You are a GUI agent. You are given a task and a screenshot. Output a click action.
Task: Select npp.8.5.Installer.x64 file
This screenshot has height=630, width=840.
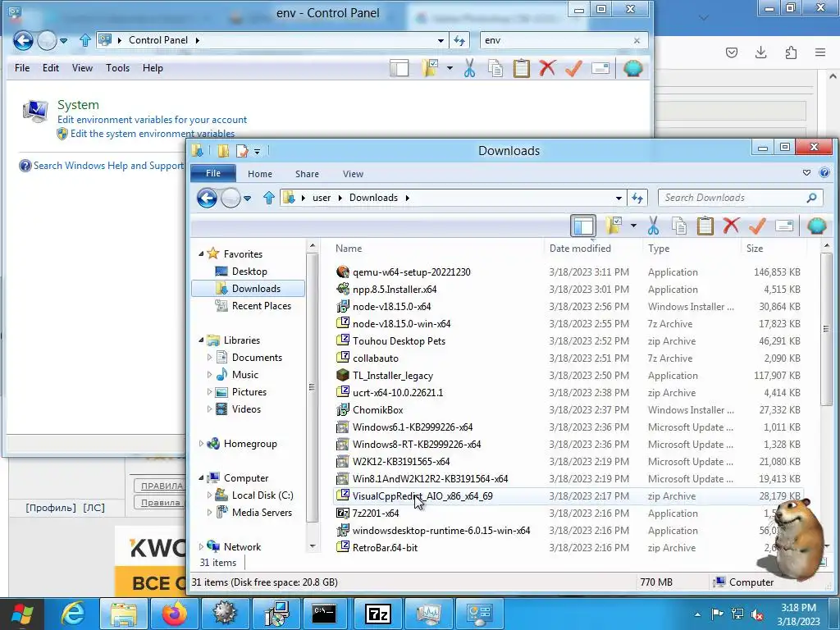coord(395,290)
